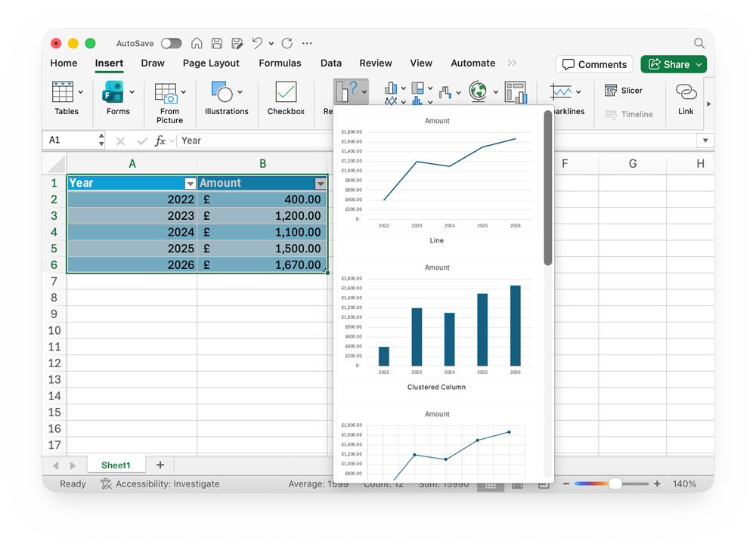Screen dimensions: 756x547
Task: Open the Year column filter dropdown
Action: click(x=190, y=184)
